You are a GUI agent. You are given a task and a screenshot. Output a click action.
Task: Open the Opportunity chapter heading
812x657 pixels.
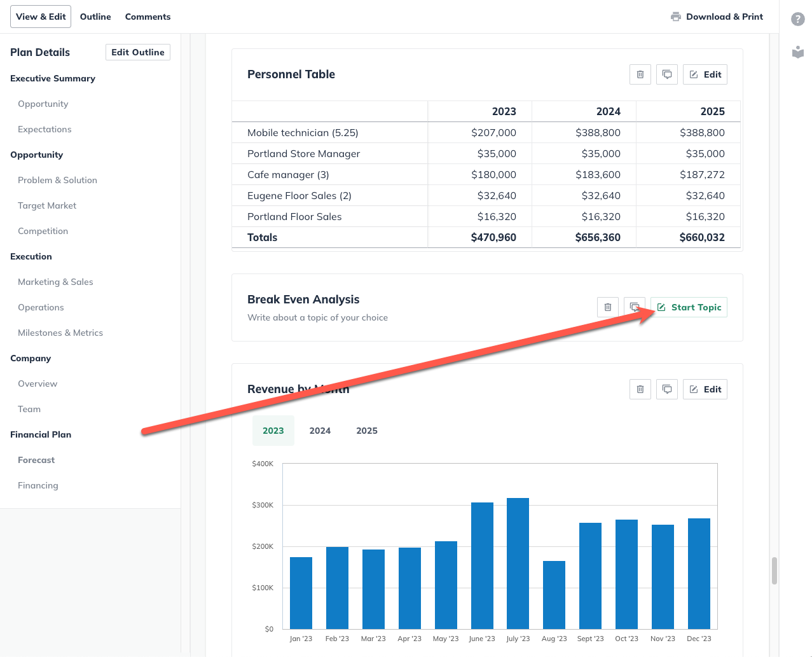tap(36, 155)
